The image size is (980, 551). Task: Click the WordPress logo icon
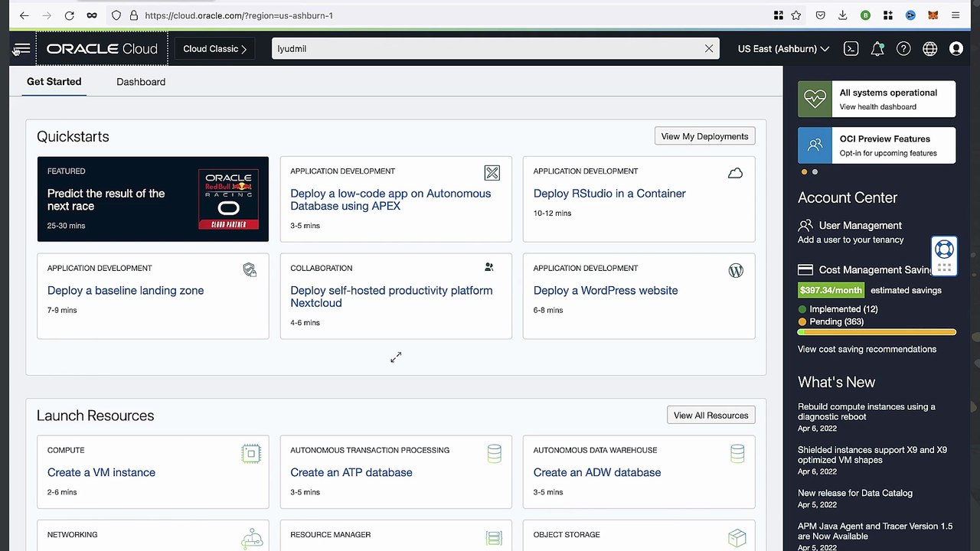(x=736, y=270)
